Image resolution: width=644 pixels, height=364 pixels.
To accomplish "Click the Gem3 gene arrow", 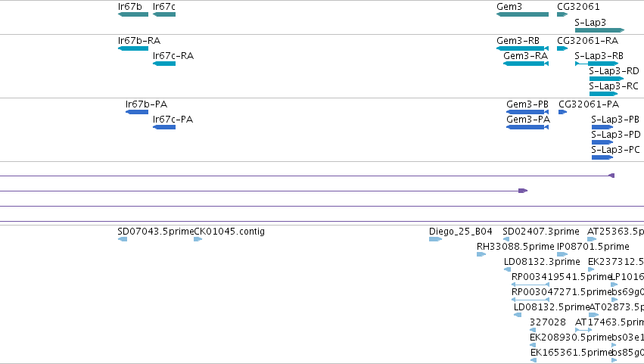I will 522,14.
